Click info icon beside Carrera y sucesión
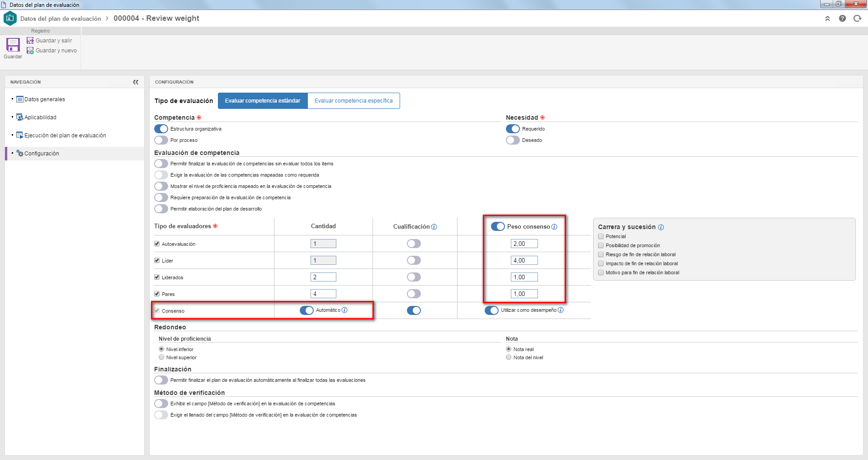 pyautogui.click(x=661, y=227)
